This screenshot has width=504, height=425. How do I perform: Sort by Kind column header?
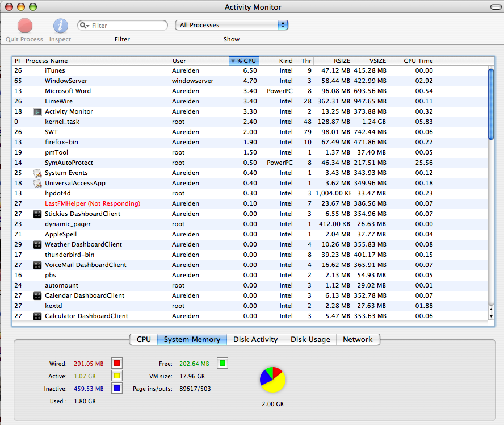coord(277,61)
